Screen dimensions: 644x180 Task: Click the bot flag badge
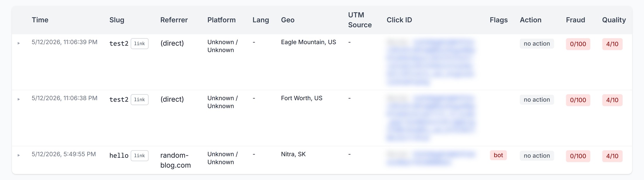tap(498, 155)
